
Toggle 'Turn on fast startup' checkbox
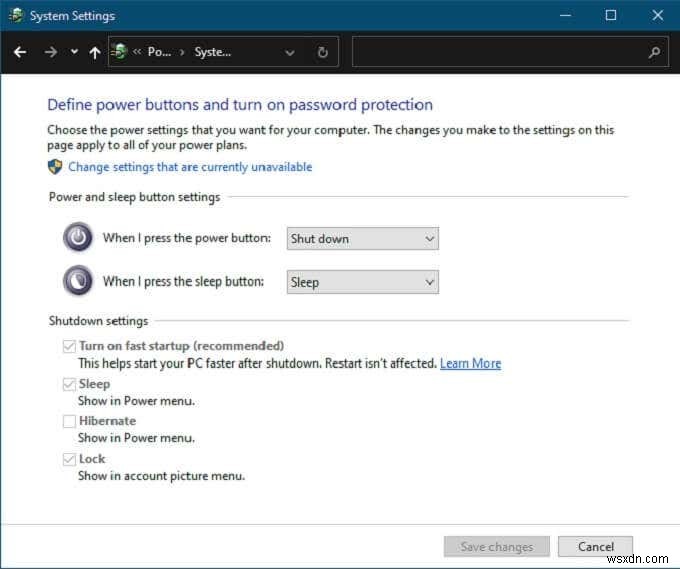pyautogui.click(x=69, y=346)
